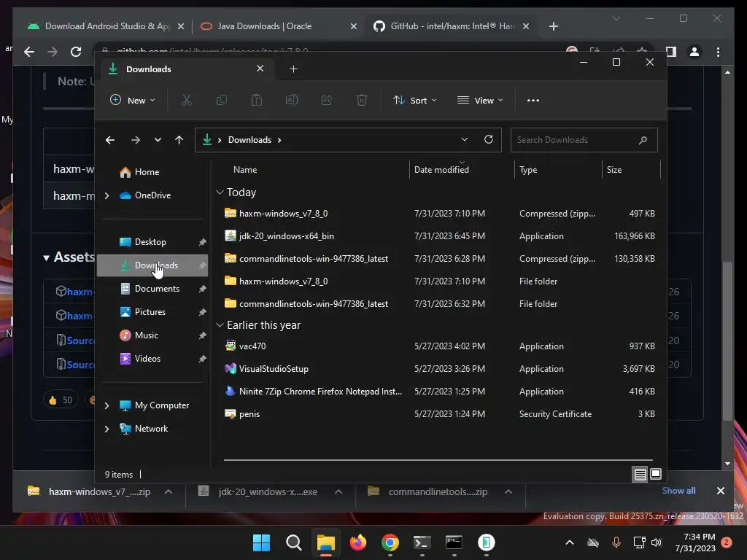Viewport: 747px width, 560px height.
Task: Expand My Computer in navigation pane
Action: pyautogui.click(x=107, y=405)
